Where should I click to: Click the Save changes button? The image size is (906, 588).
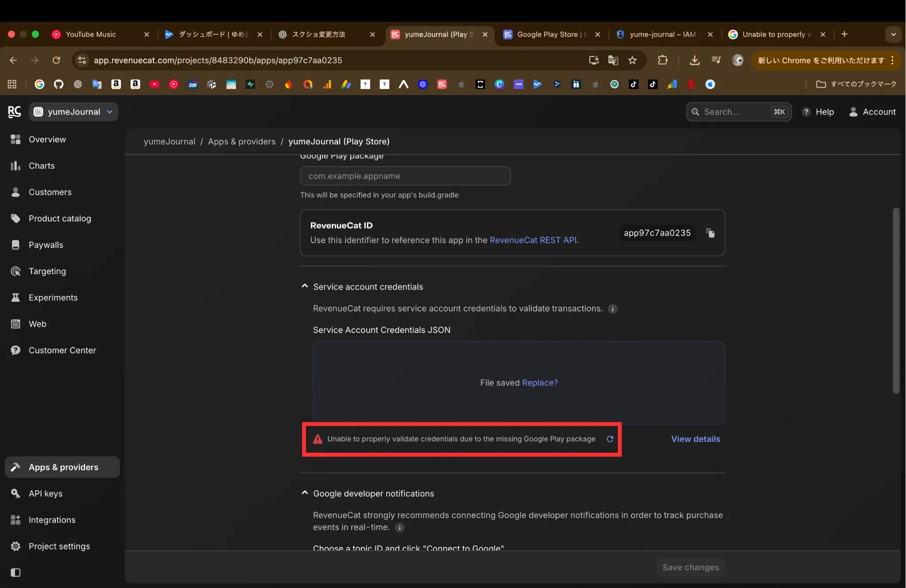coord(690,567)
